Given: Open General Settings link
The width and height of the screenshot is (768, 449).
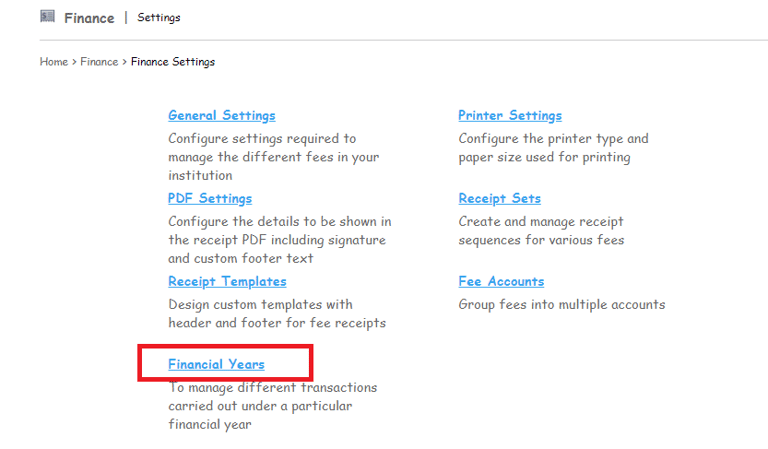Looking at the screenshot, I should coord(221,116).
